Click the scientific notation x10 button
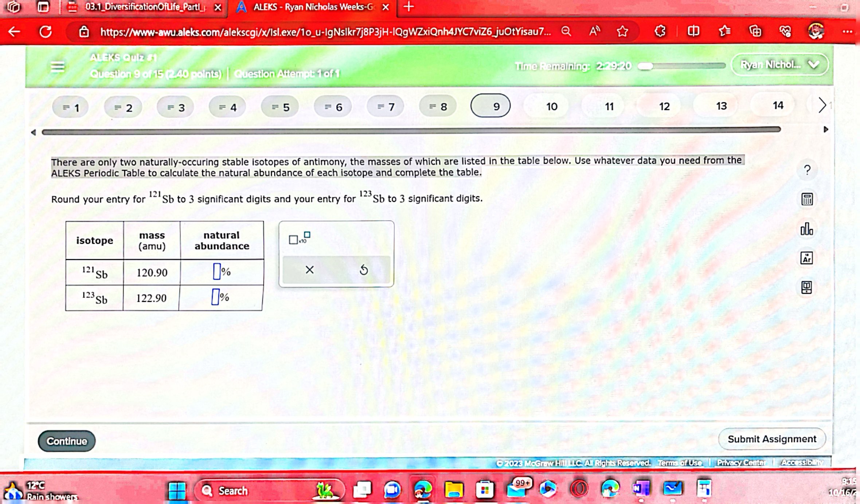Screen dimensions: 860x504 click(299, 238)
